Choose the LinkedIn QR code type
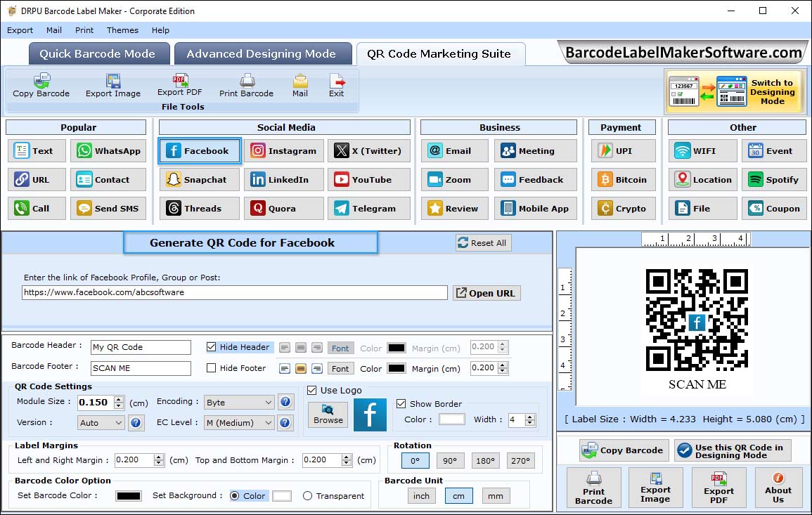The width and height of the screenshot is (812, 515). coord(284,180)
